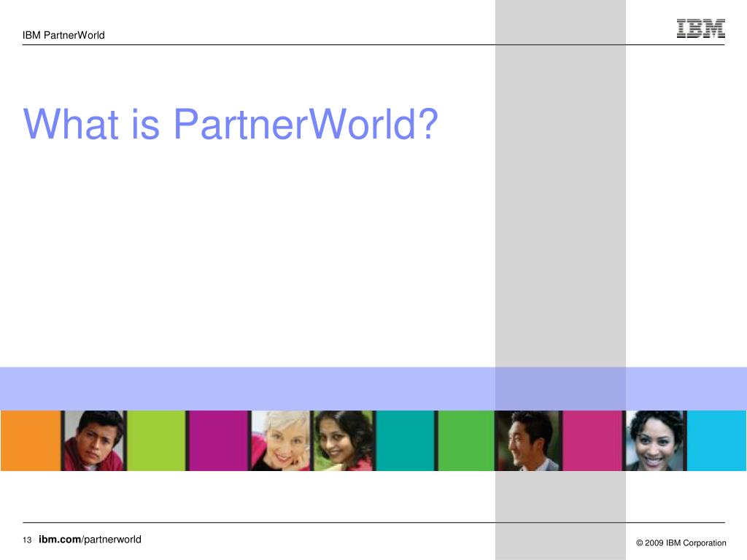747x560 pixels.
Task: Click the IBM logo in top corner
Action: (701, 28)
